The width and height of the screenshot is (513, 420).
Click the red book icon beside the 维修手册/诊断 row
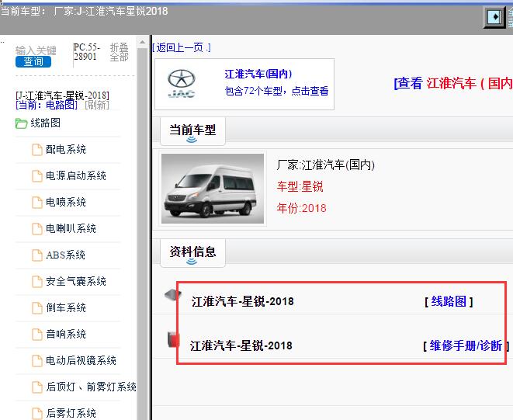[x=173, y=339]
